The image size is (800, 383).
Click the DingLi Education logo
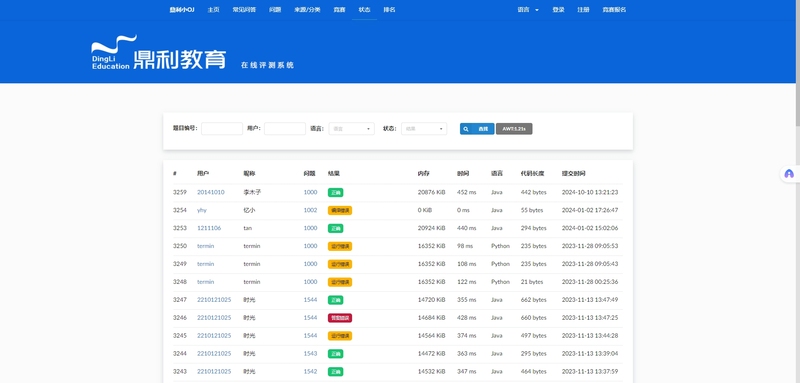(159, 52)
